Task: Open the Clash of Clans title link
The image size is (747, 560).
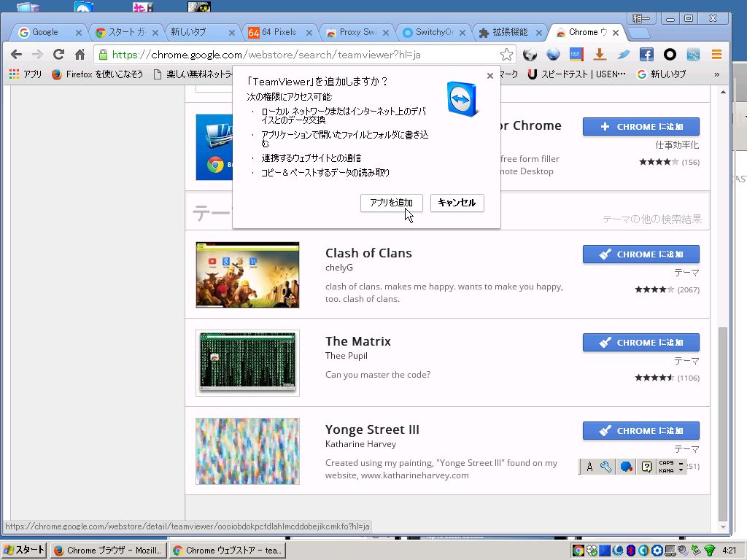Action: [x=368, y=253]
